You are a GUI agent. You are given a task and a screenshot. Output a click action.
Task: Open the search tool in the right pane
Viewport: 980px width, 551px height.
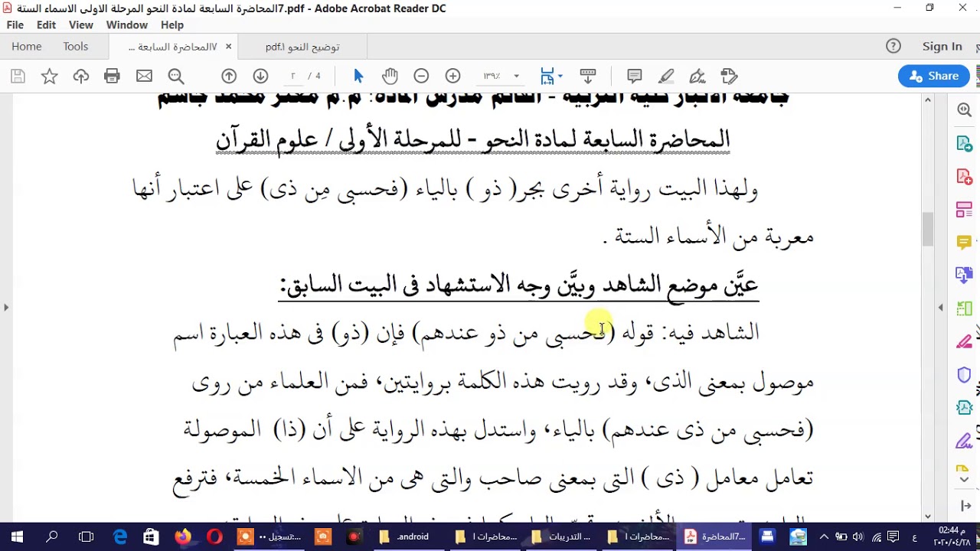tap(964, 110)
